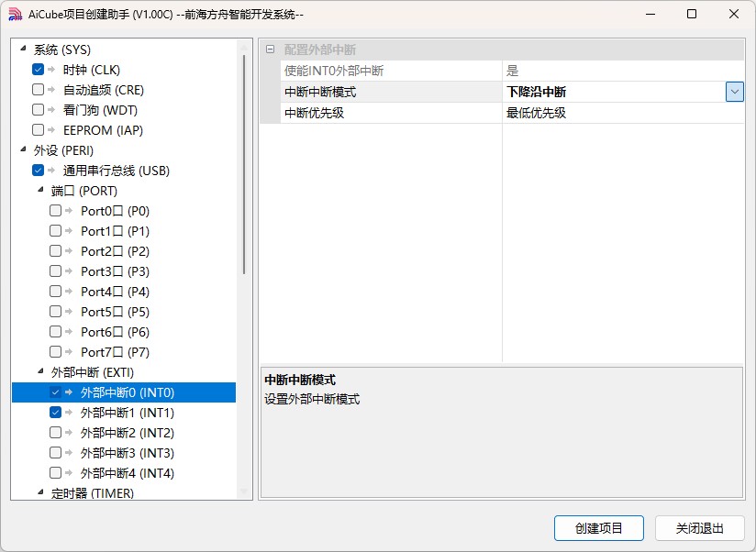Select 外部中断2 (INT2) tree label
Screen dimensions: 756x552
point(127,433)
